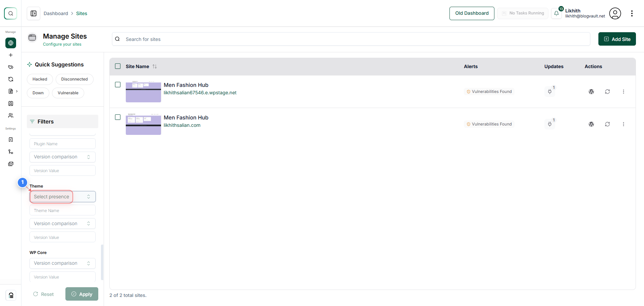
Task: Click the support agent icon in the bottom-left corner
Action: point(11,295)
